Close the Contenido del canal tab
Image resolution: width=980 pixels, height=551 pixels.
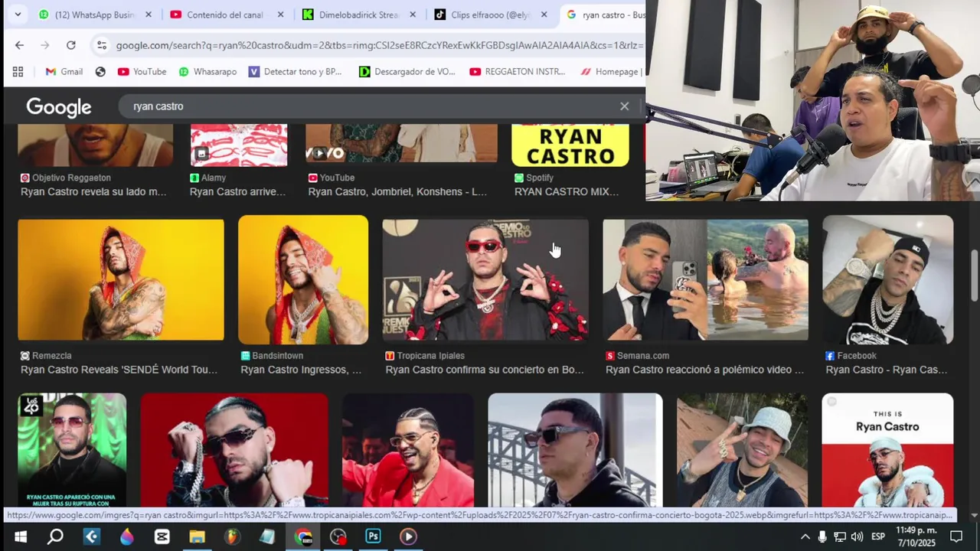tap(280, 15)
